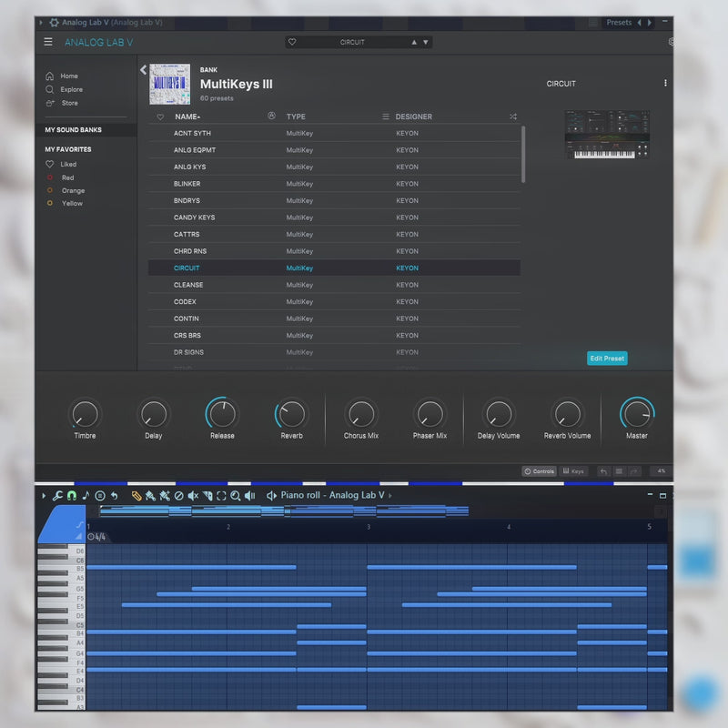The height and width of the screenshot is (728, 728).
Task: Select the Paint brush tool in the piano roll
Action: pos(150,496)
